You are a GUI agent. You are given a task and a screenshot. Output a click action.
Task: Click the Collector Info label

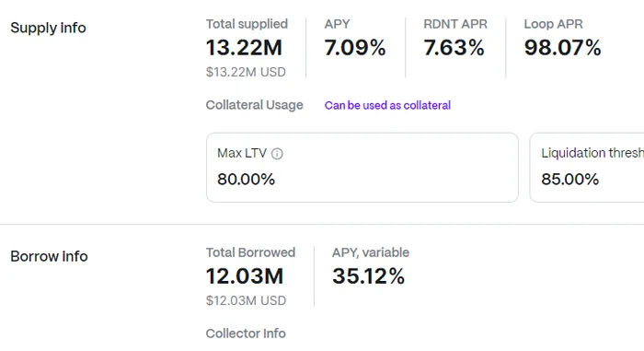[246, 333]
